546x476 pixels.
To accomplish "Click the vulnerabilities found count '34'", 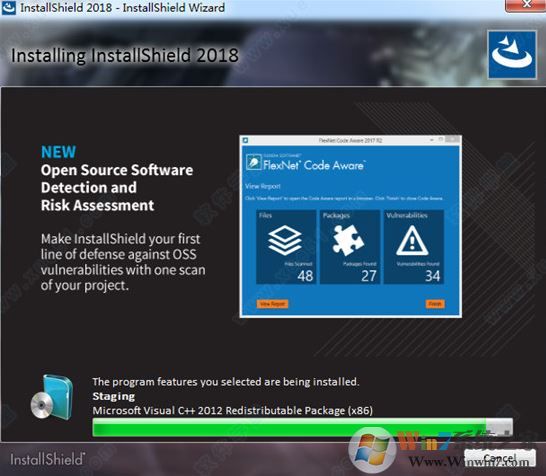I will click(x=432, y=276).
